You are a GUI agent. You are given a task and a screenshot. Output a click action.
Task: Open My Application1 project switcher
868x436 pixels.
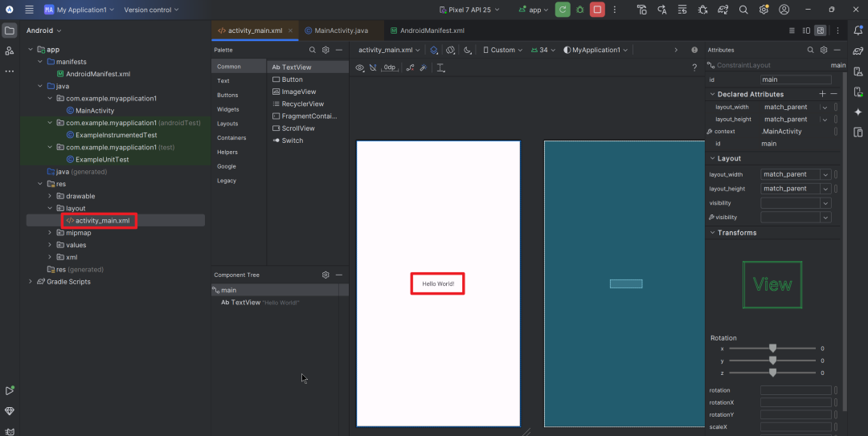(x=79, y=10)
